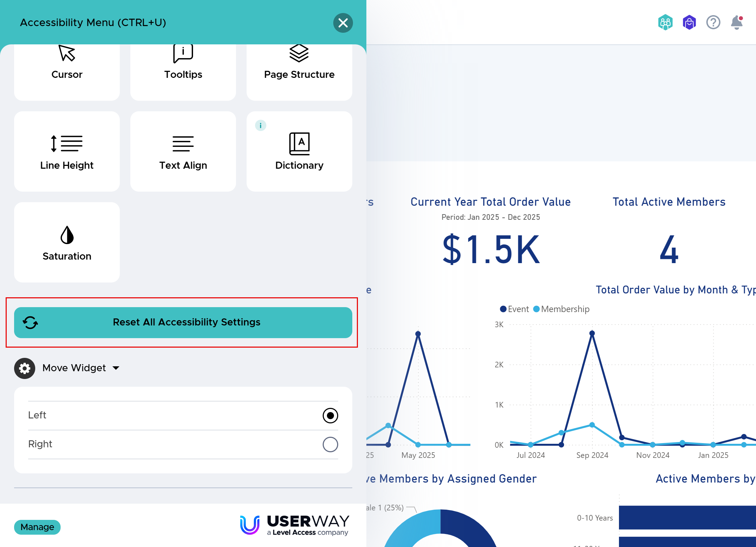Select the Left widget position radio
756x547 pixels.
coord(330,416)
